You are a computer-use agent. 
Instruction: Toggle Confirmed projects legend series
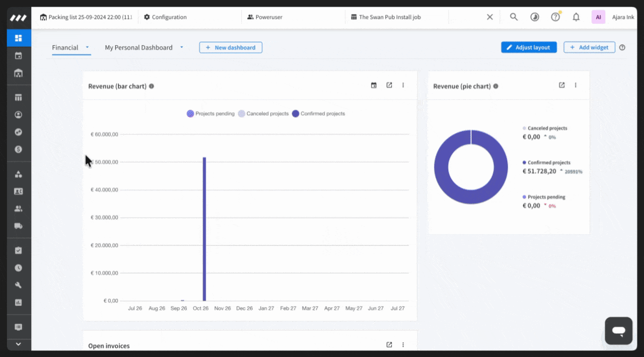tap(319, 114)
